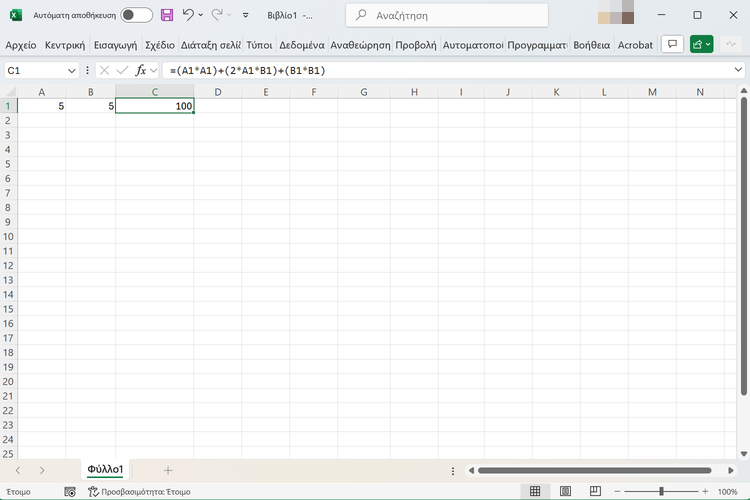Select Page Break Preview view icon
The width and height of the screenshot is (750, 500).
click(595, 491)
